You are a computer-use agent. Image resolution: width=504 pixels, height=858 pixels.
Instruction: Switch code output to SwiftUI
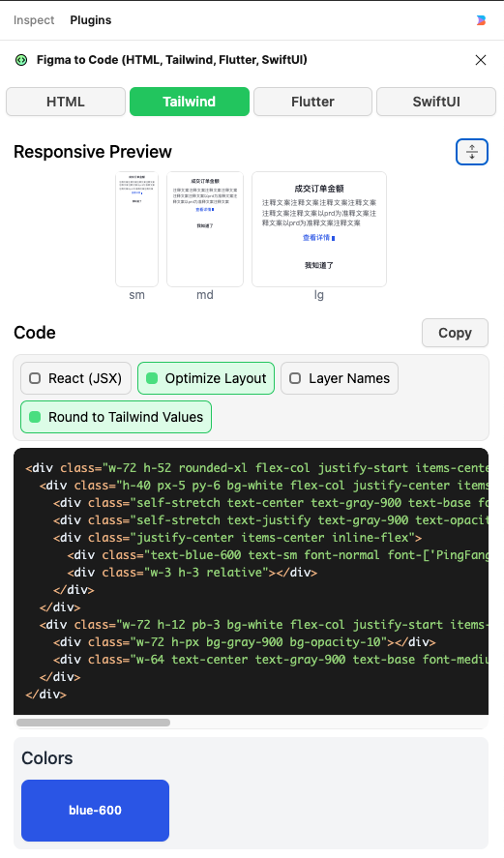pos(436,102)
